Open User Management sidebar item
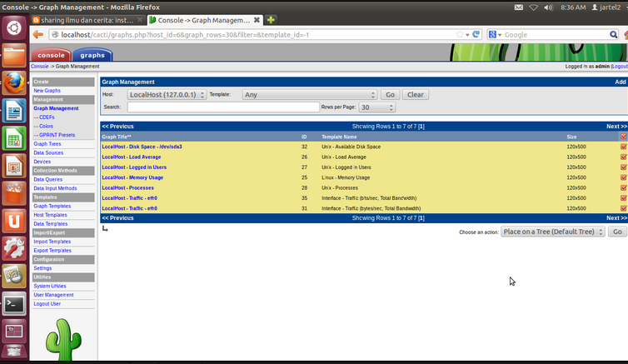The height and width of the screenshot is (364, 628). [x=53, y=295]
